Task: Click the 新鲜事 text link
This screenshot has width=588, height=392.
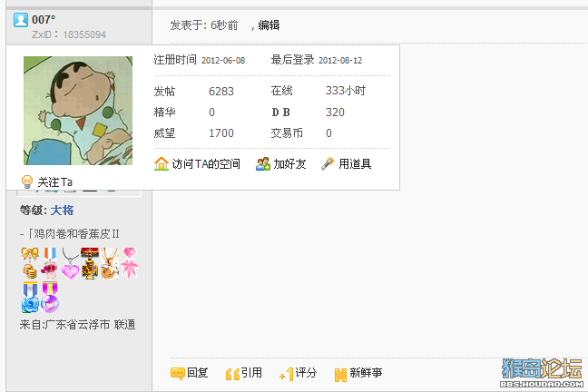Action: 366,373
